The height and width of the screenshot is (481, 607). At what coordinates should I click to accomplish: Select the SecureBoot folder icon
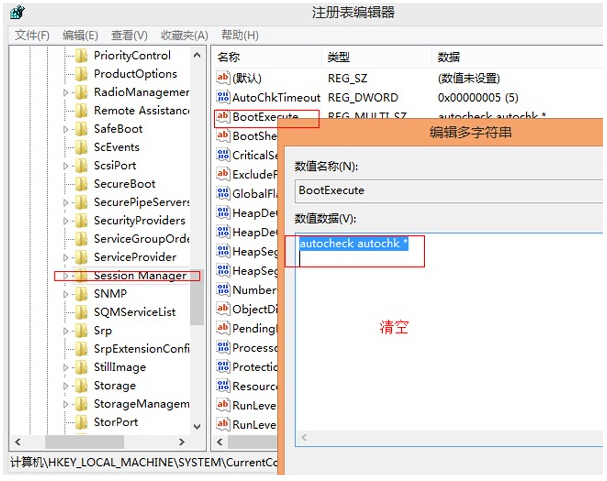coord(81,184)
